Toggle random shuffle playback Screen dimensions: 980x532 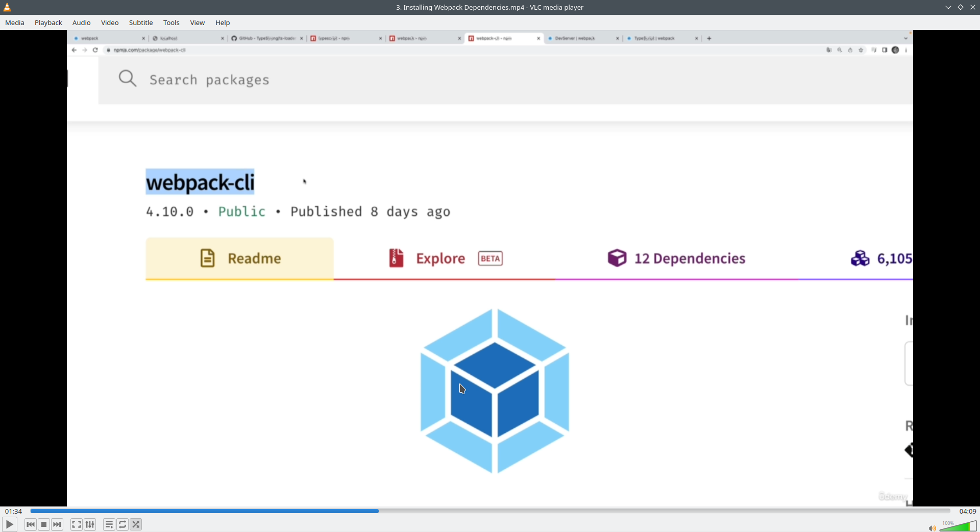click(x=136, y=524)
